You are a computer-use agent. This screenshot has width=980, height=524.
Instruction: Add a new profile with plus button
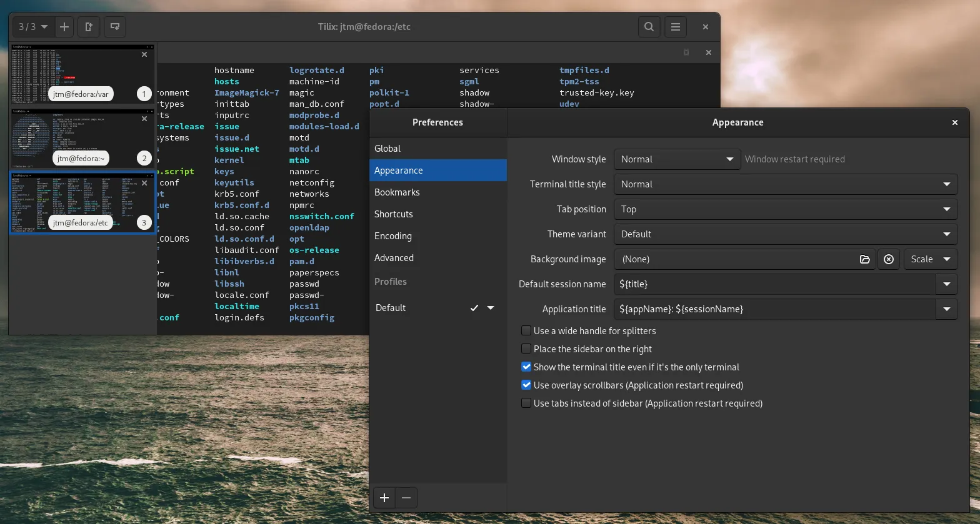(x=384, y=498)
